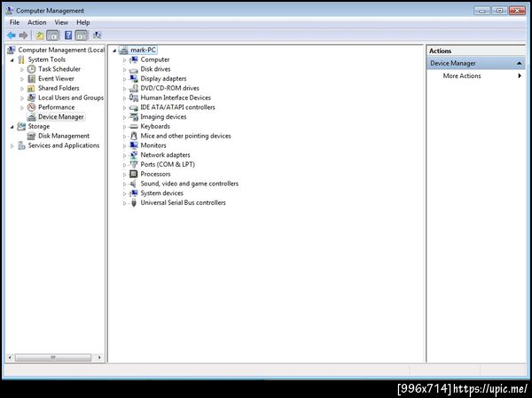Click the Shared Folders icon
The image size is (532, 398).
tap(31, 89)
